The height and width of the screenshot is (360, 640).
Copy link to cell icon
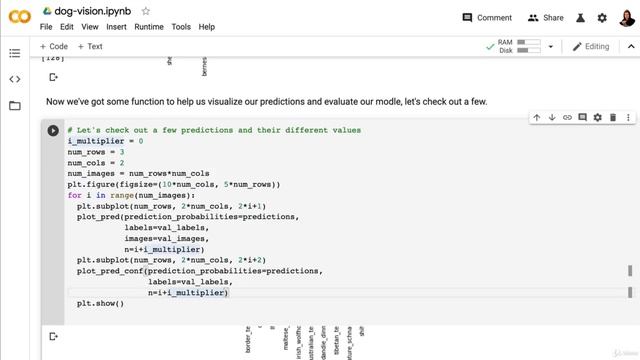tap(567, 118)
